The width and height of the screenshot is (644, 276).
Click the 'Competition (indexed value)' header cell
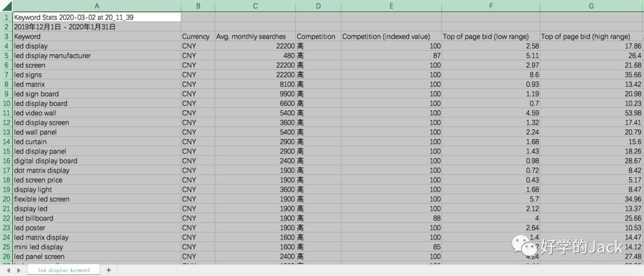(x=391, y=36)
